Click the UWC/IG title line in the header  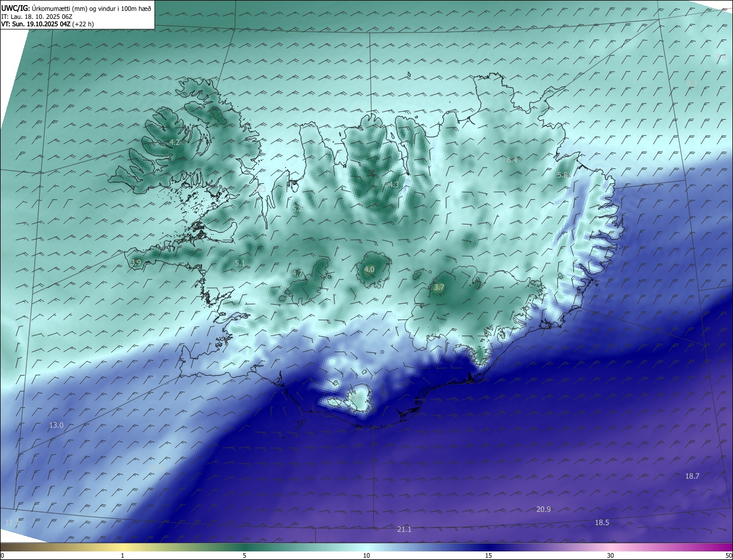76,8
